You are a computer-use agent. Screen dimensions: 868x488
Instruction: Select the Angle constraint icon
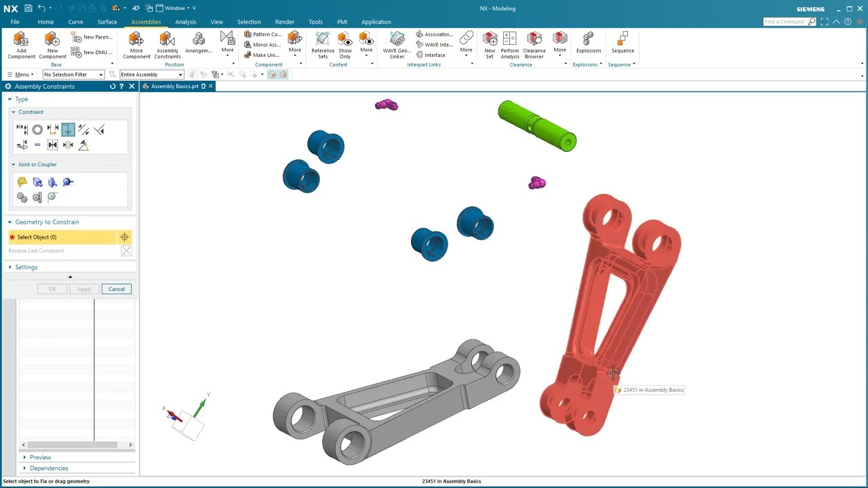83,145
